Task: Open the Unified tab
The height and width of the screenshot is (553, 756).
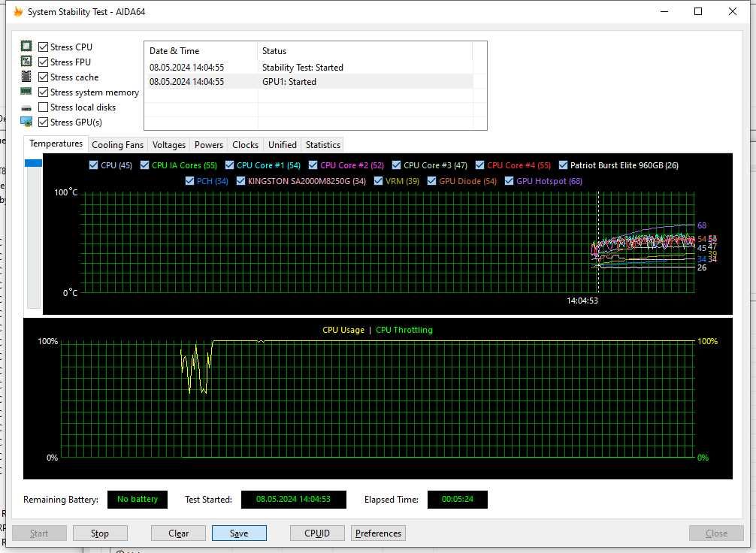Action: coord(283,145)
